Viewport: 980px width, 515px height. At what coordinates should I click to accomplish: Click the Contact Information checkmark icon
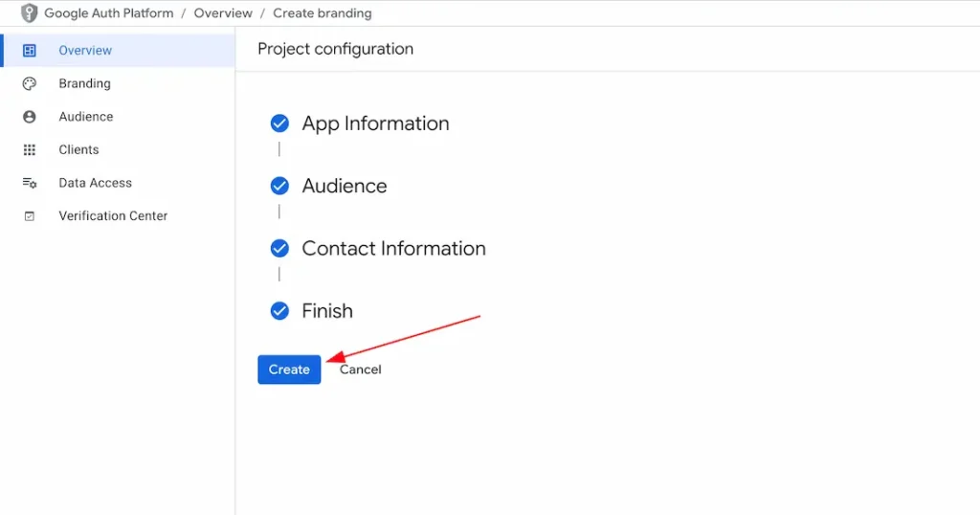279,249
